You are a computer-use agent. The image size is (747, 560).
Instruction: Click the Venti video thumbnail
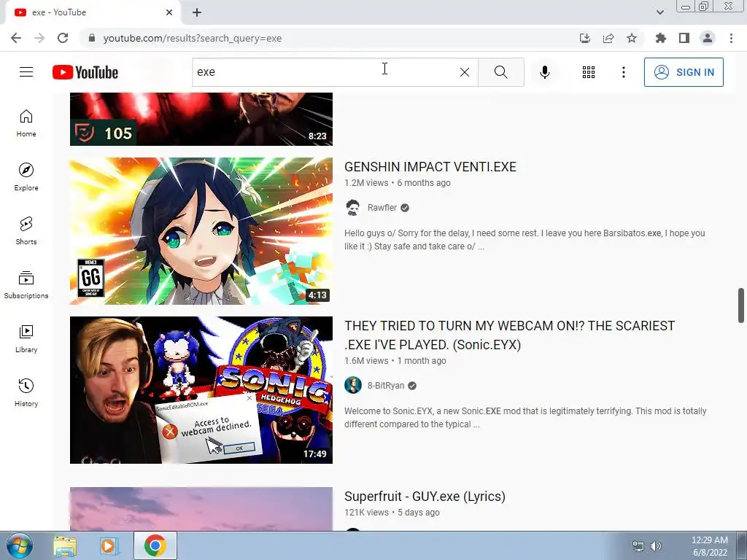[x=201, y=231]
